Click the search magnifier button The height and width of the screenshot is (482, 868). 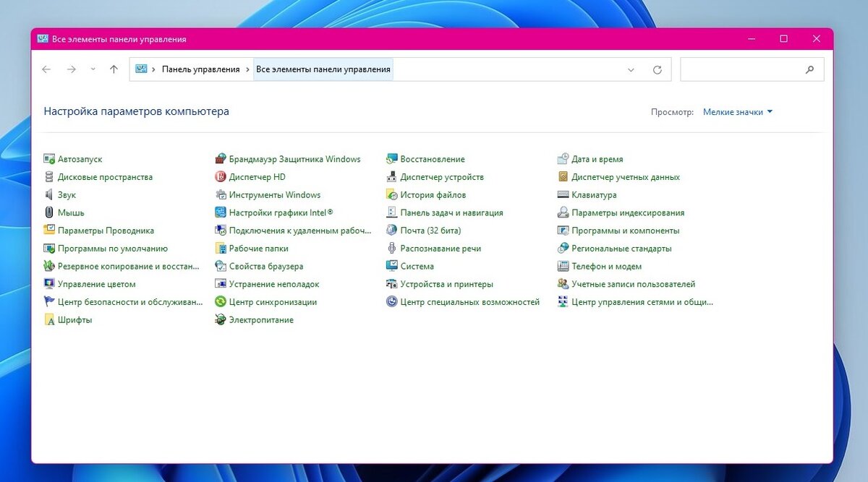click(x=810, y=70)
